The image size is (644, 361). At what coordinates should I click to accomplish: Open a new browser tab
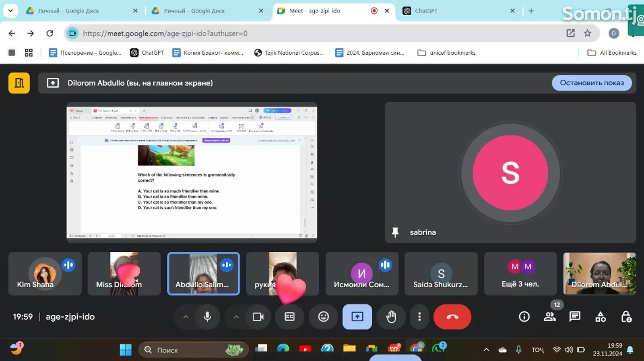coord(531,11)
